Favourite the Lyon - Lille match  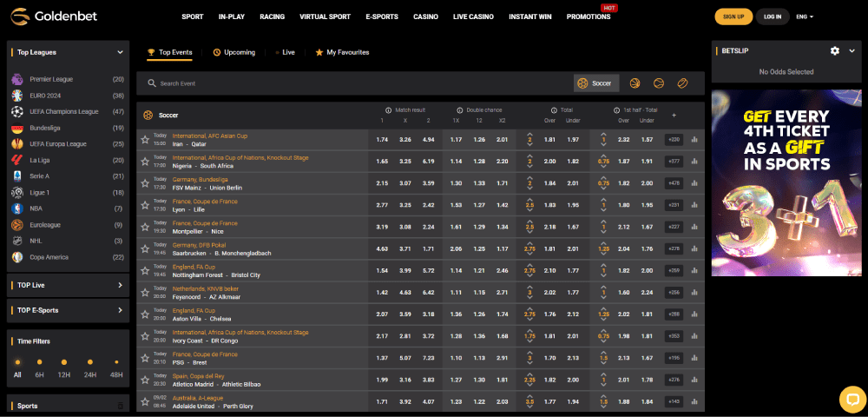pyautogui.click(x=145, y=205)
